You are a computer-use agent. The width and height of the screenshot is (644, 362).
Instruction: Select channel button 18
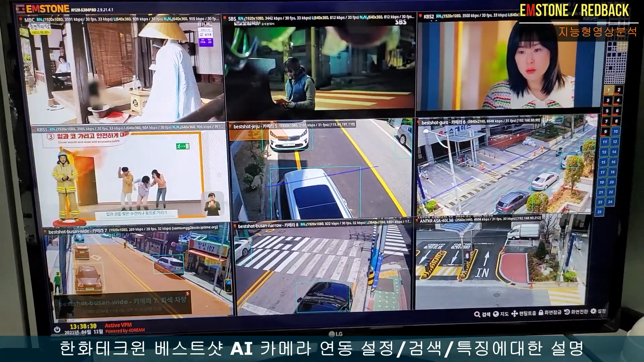point(612,172)
